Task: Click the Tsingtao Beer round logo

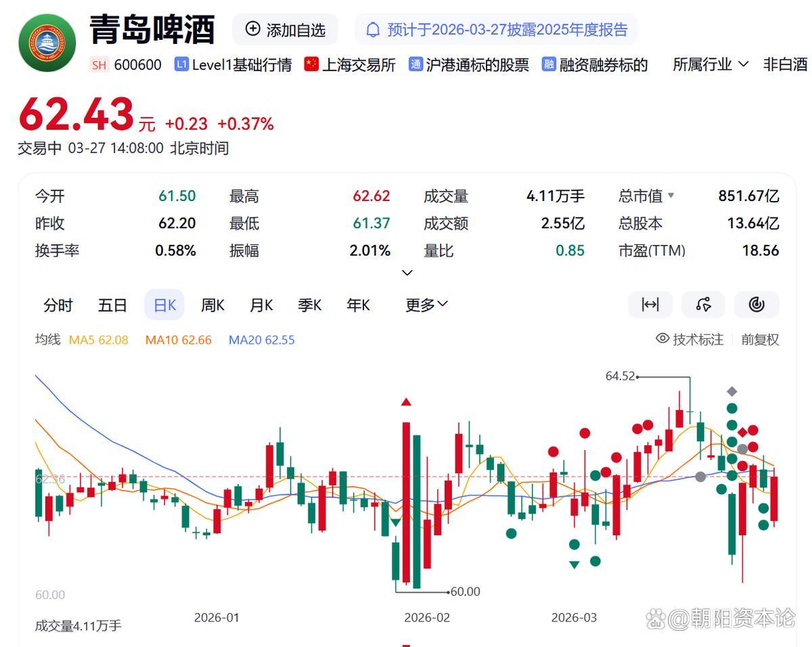Action: click(x=47, y=43)
